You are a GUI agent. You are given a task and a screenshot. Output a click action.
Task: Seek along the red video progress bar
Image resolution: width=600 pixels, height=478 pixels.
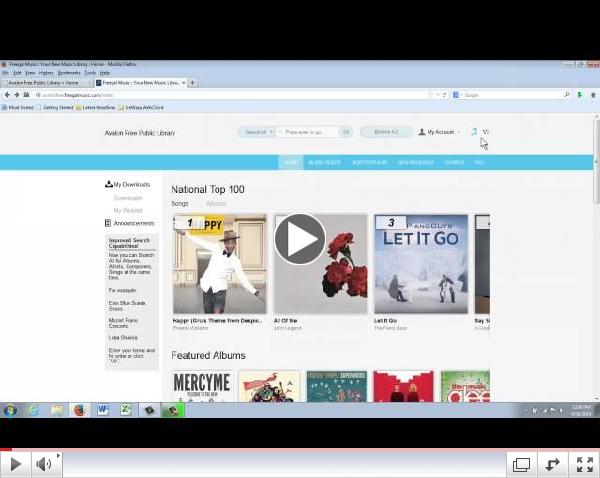tap(300, 449)
